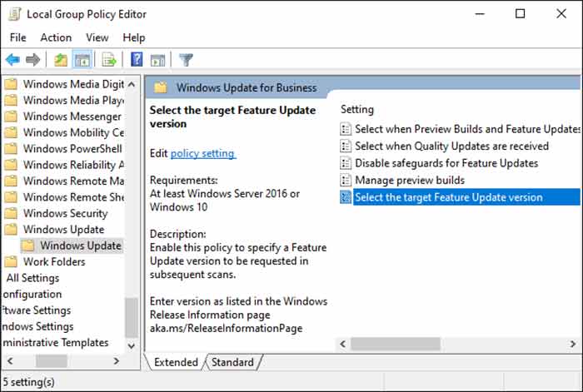Click the Back arrow toolbar icon
Screen dimensions: 583x392
point(13,59)
